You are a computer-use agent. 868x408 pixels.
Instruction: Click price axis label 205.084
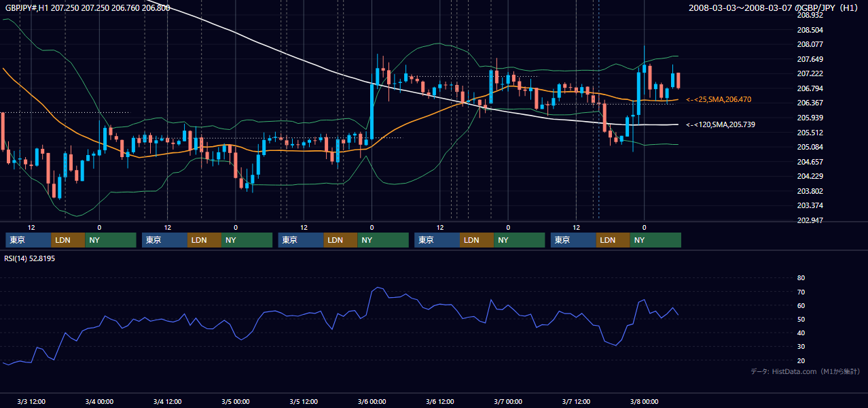coord(810,147)
